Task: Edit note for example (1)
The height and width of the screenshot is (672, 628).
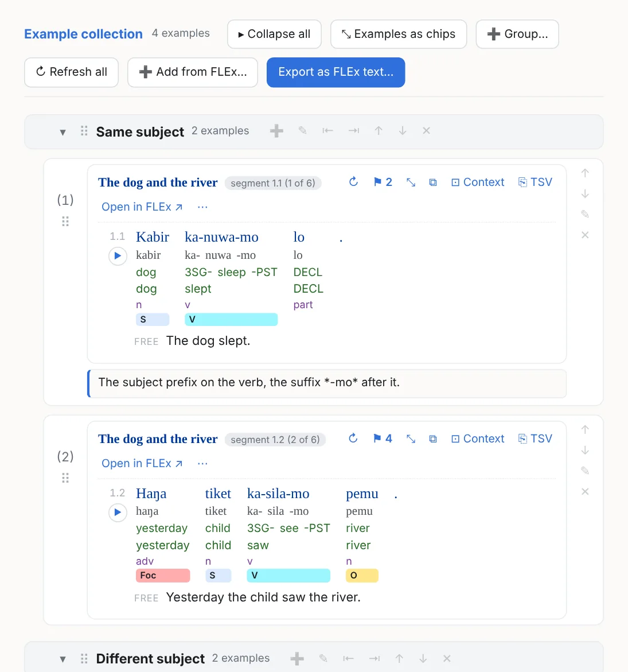Action: (x=585, y=214)
